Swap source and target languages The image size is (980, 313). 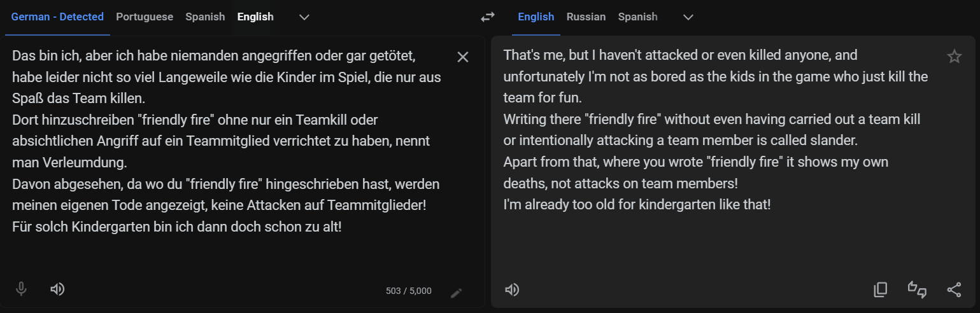point(488,17)
